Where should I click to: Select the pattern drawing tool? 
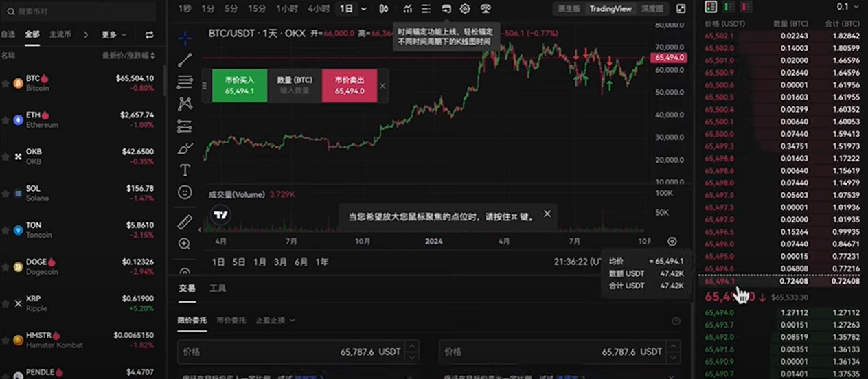click(x=185, y=104)
